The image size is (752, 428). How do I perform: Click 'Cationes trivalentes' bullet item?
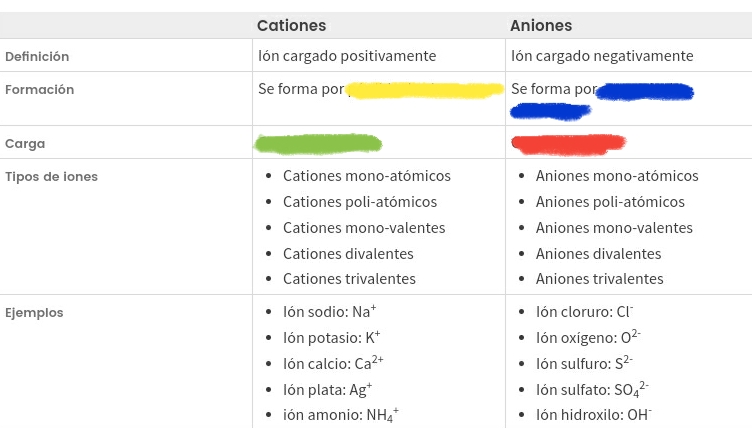[x=349, y=279]
